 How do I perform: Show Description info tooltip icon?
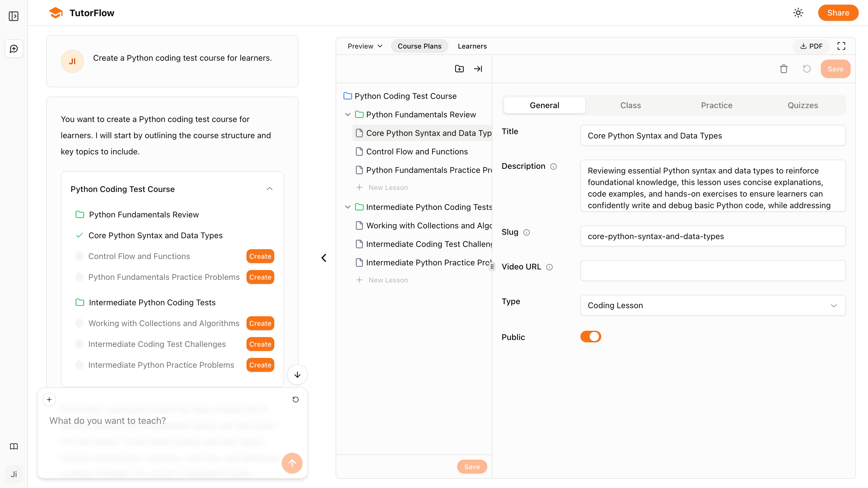point(553,166)
